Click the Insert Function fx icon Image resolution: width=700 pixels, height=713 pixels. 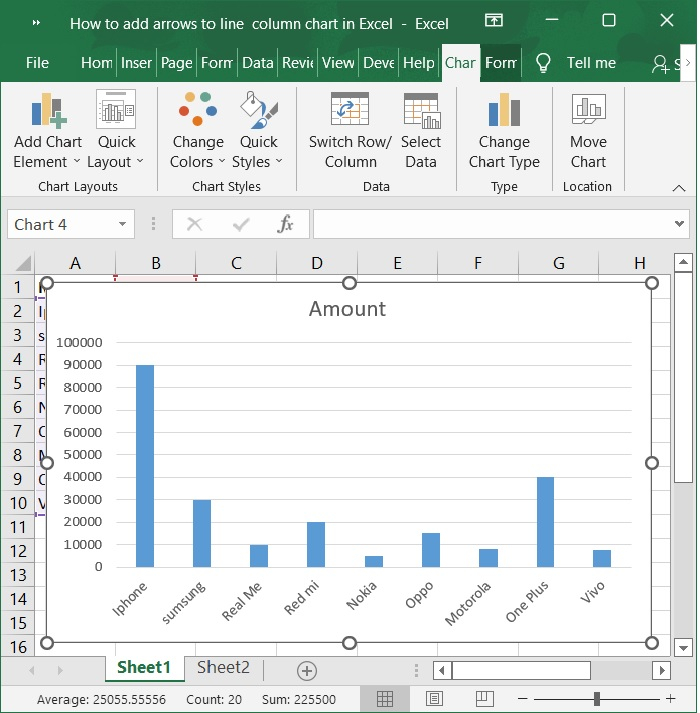point(286,224)
